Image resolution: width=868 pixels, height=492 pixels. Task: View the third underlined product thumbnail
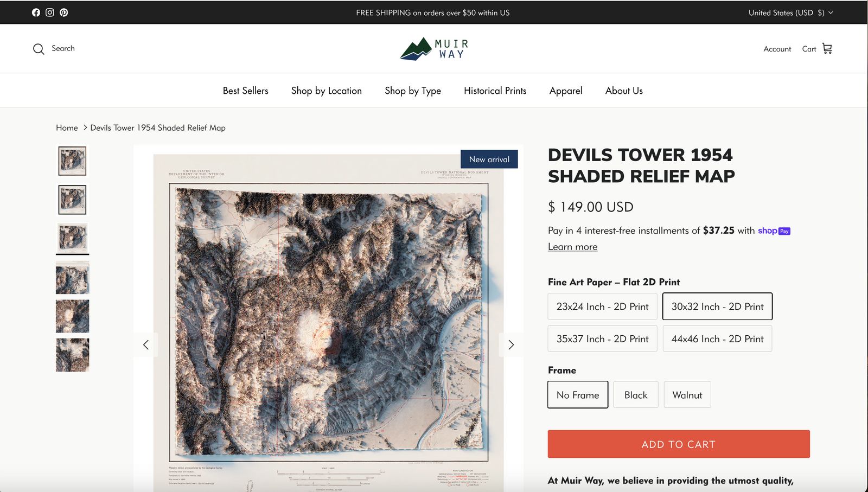[72, 238]
